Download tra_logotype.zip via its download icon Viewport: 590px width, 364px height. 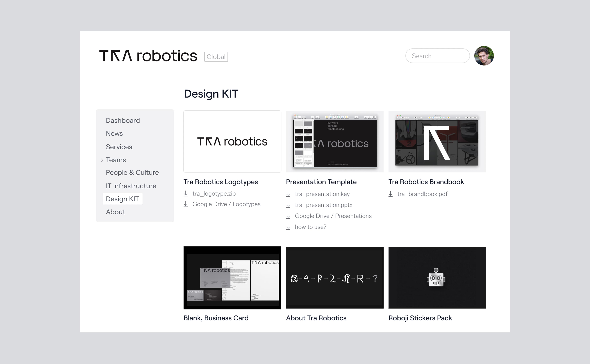pyautogui.click(x=186, y=194)
